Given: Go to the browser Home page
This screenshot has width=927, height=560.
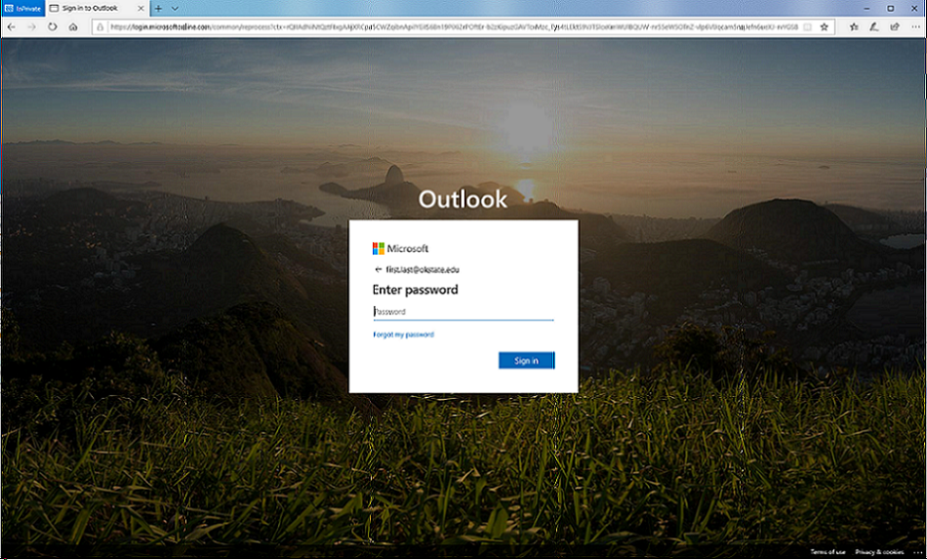Looking at the screenshot, I should [x=73, y=26].
